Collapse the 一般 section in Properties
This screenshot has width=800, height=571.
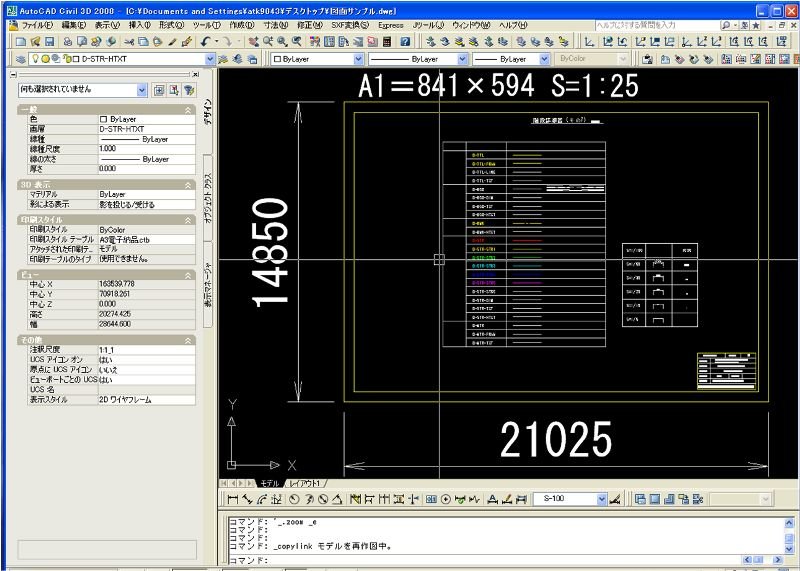point(188,108)
